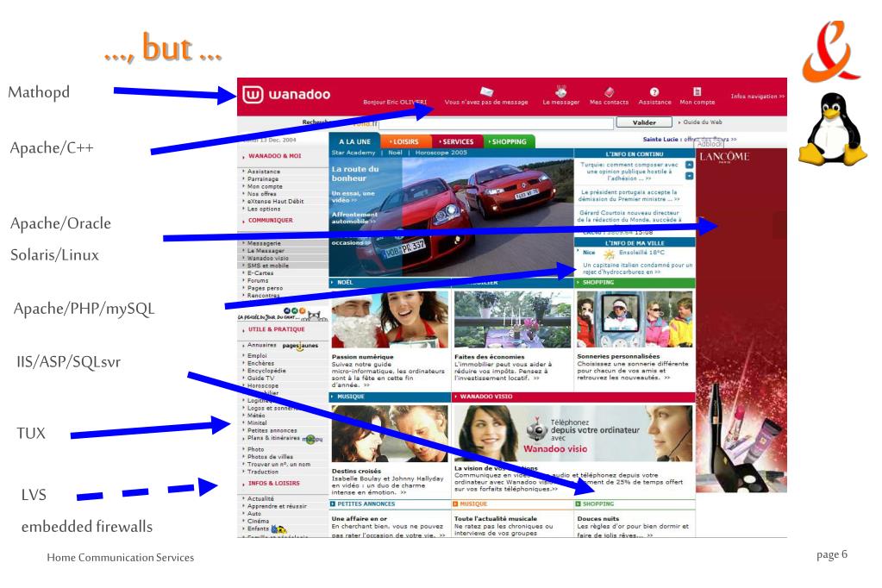Follow the Infos navigation link in header

(x=757, y=97)
